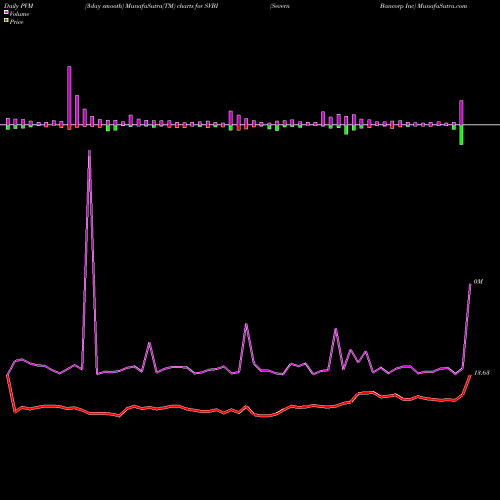Click the '0M' volume end label

tap(478, 282)
